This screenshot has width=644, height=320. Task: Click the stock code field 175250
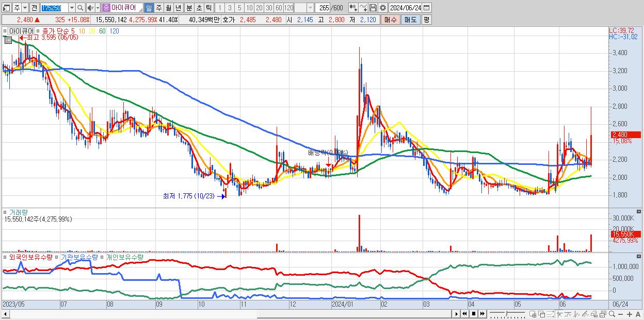[54, 8]
